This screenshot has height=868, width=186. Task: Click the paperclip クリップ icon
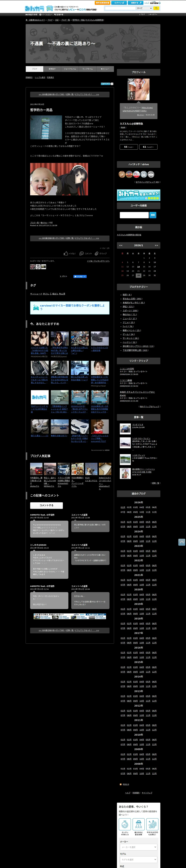[96, 253]
